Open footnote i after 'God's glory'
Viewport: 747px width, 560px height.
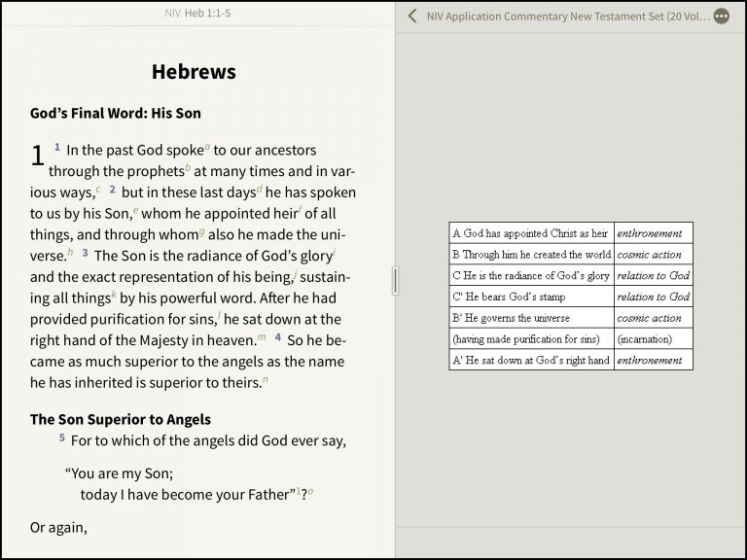[335, 252]
